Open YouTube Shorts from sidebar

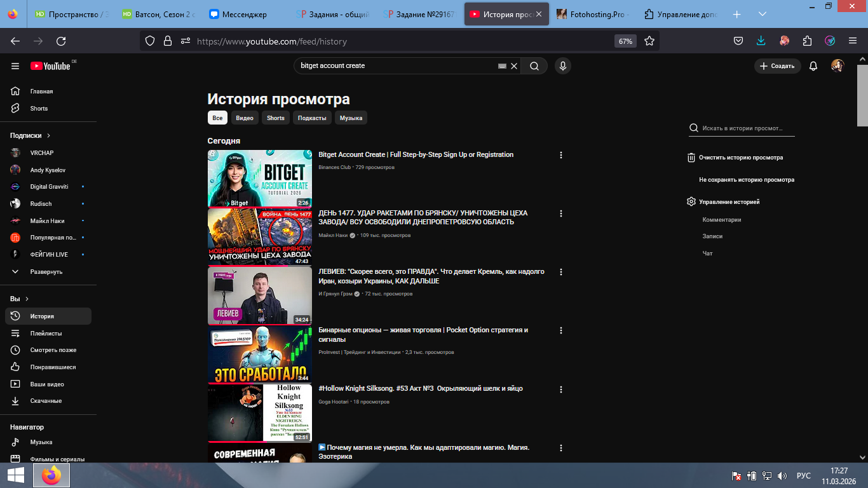39,109
